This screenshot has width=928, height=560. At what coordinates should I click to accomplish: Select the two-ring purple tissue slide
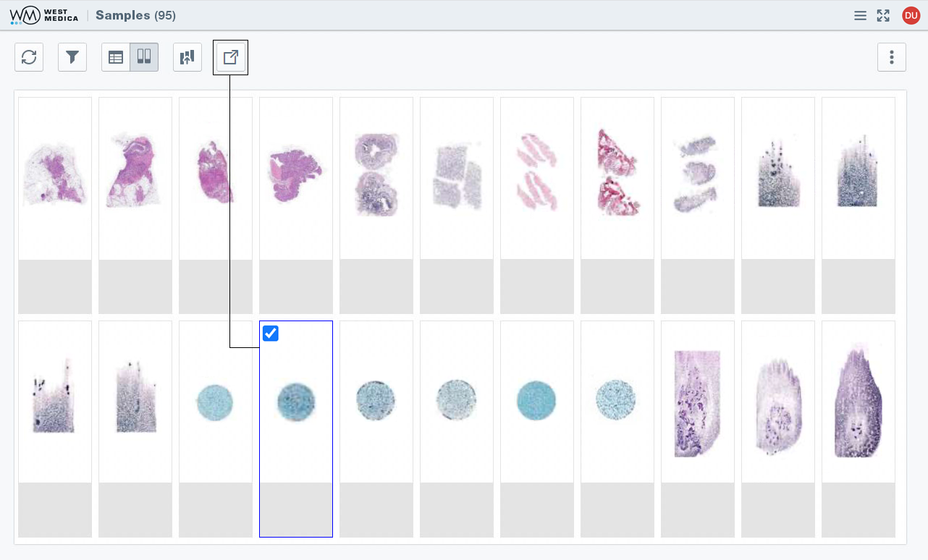(x=376, y=174)
